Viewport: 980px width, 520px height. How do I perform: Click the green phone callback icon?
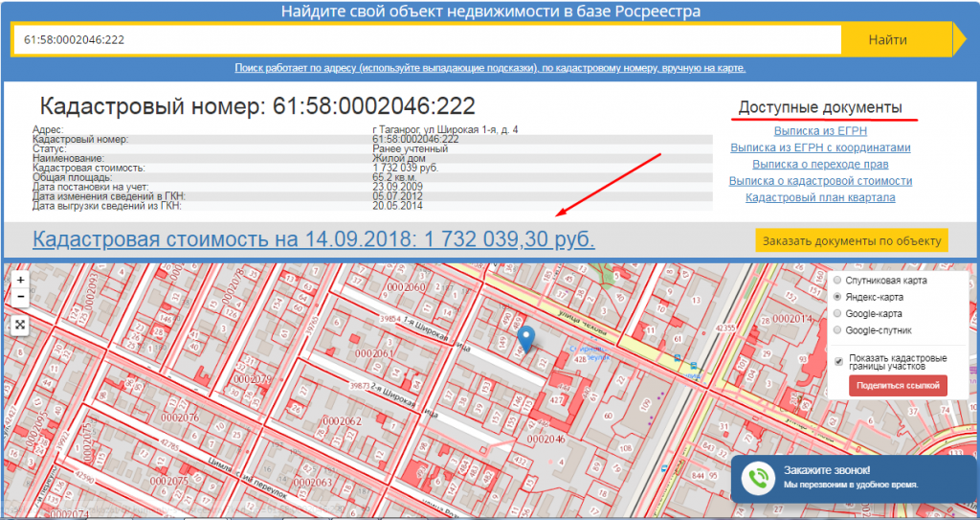point(760,477)
